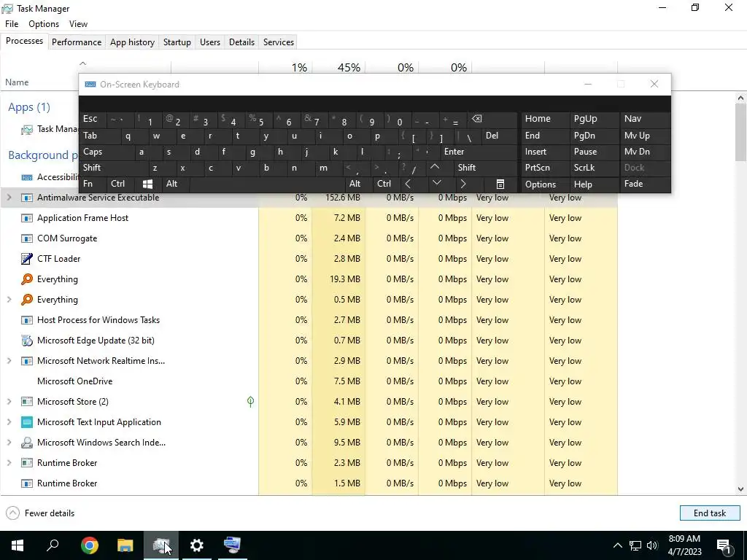Click the taskbar clock showing 8:09 AM
This screenshot has height=560, width=747.
684,545
